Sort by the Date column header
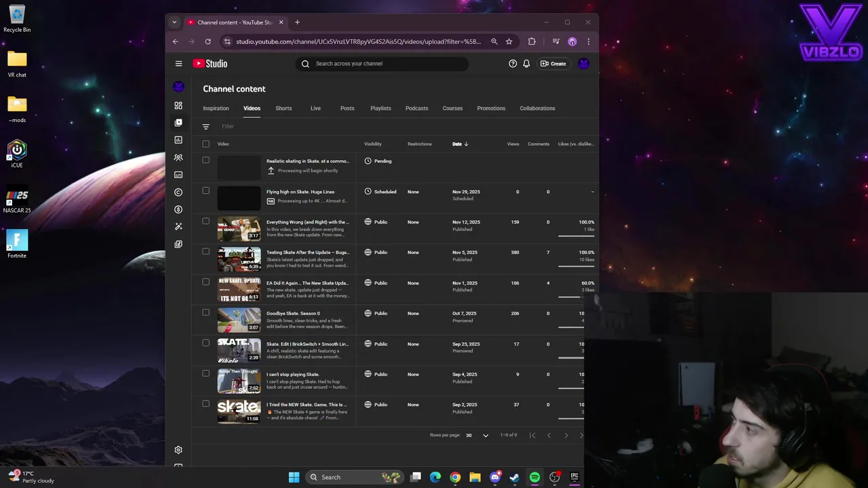The image size is (868, 488). (460, 144)
